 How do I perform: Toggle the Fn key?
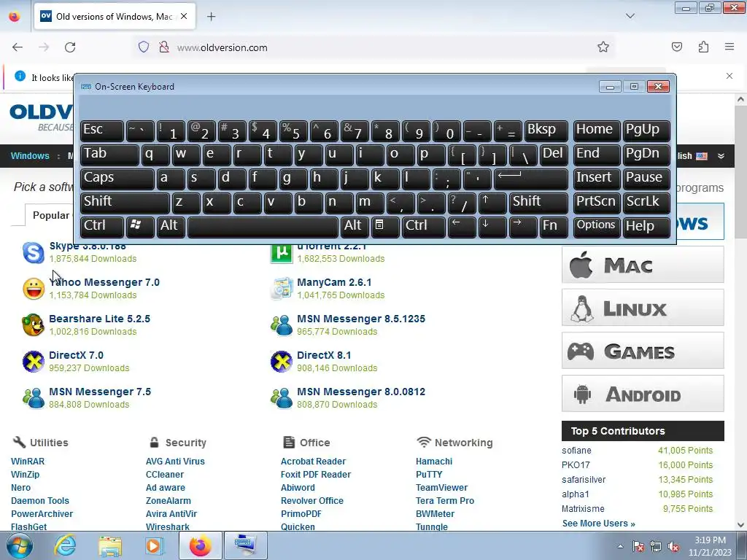pyautogui.click(x=554, y=226)
